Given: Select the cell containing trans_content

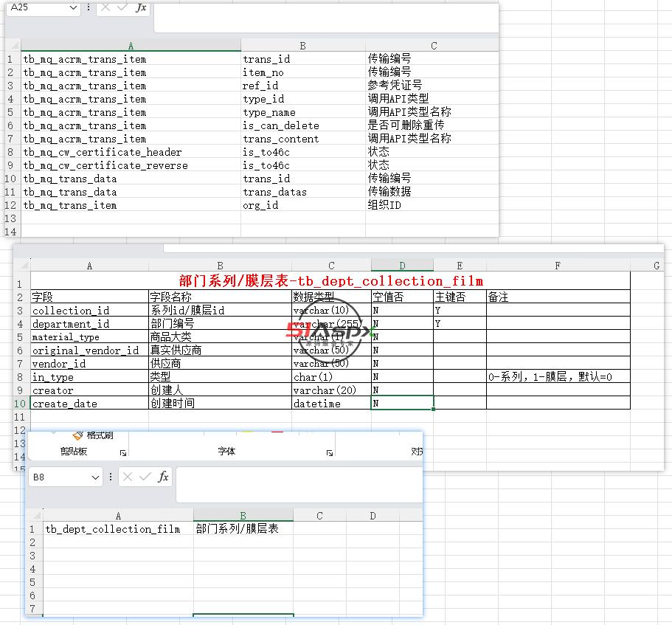Looking at the screenshot, I should (303, 139).
